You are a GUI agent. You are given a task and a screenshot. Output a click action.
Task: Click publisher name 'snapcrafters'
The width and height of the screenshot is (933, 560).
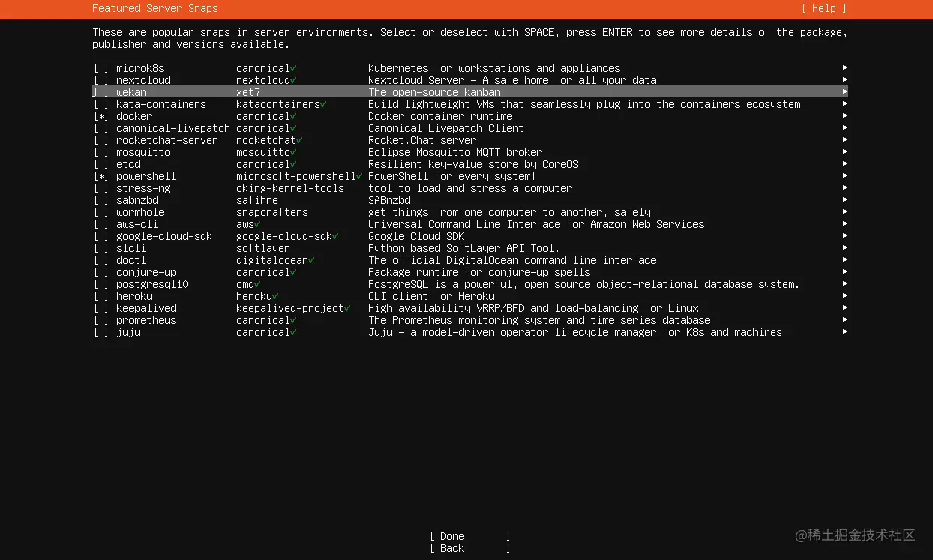272,212
